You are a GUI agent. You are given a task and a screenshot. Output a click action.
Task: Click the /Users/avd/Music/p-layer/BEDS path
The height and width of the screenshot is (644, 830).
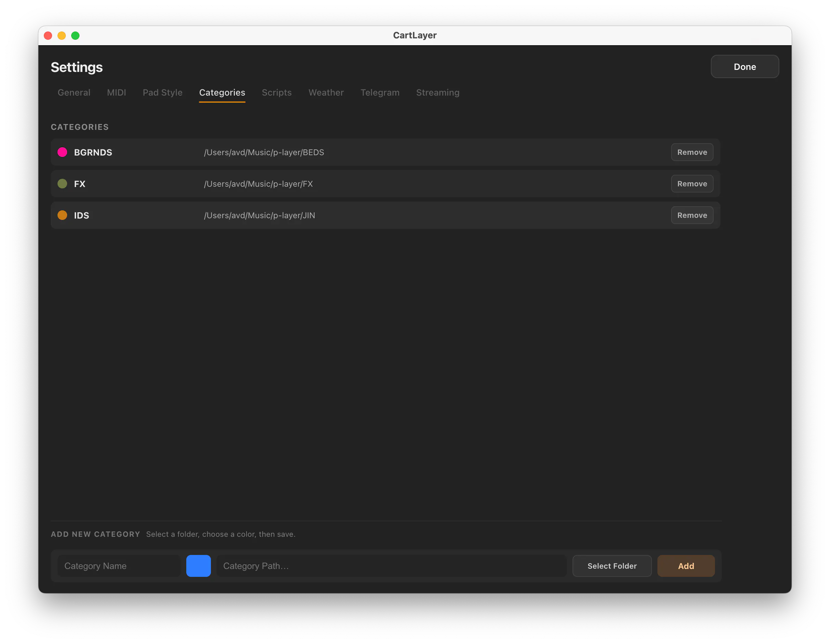pos(264,152)
